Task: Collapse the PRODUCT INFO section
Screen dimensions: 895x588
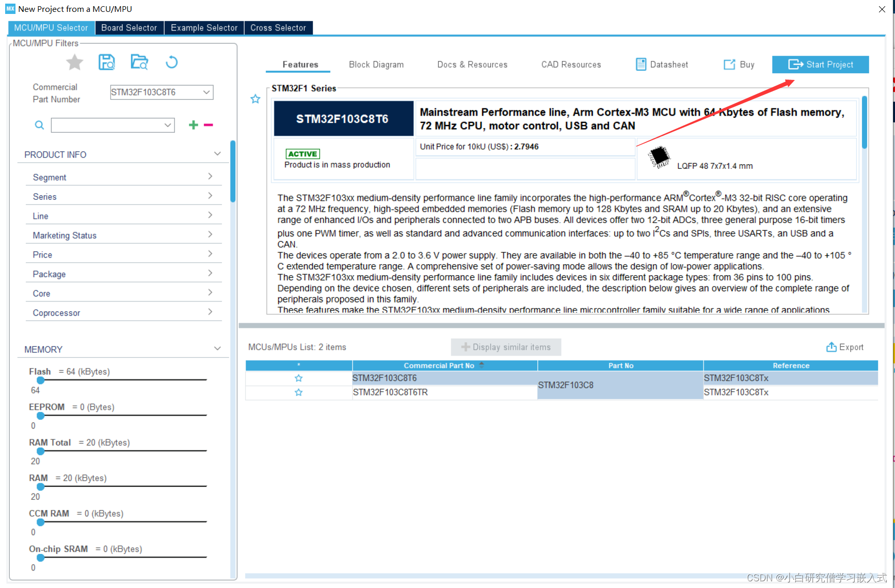Action: [217, 154]
